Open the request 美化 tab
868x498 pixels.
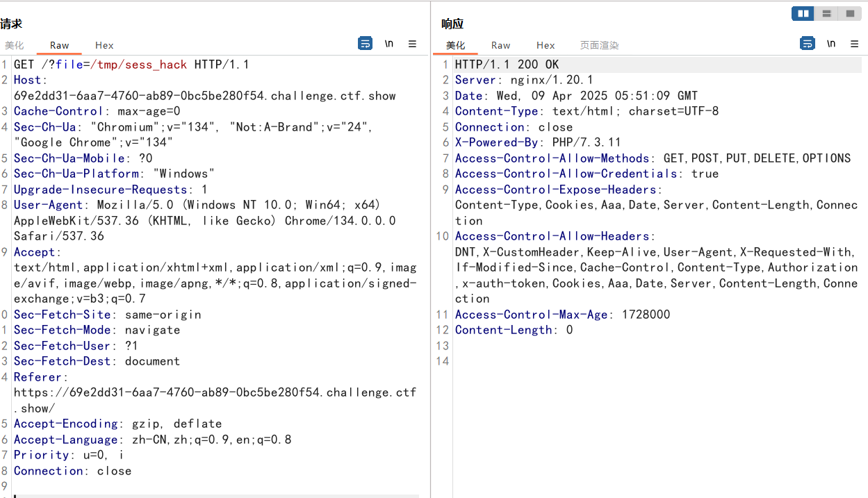pyautogui.click(x=15, y=45)
